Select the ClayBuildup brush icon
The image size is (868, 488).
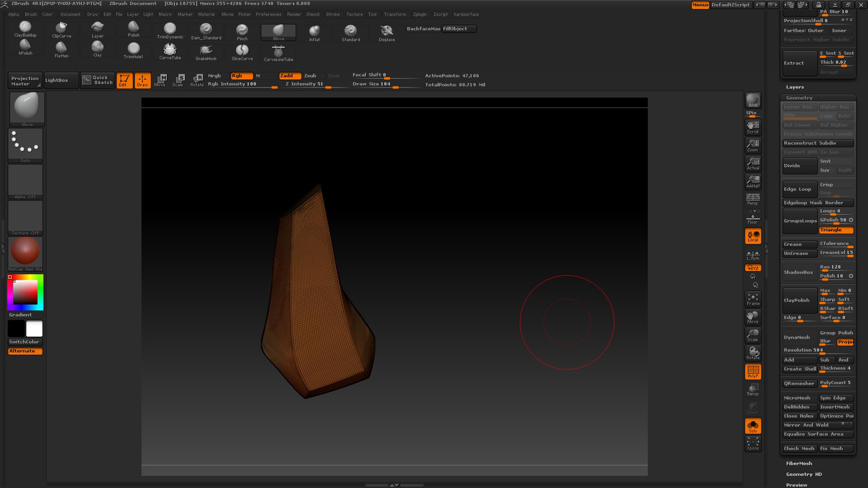[x=25, y=28]
